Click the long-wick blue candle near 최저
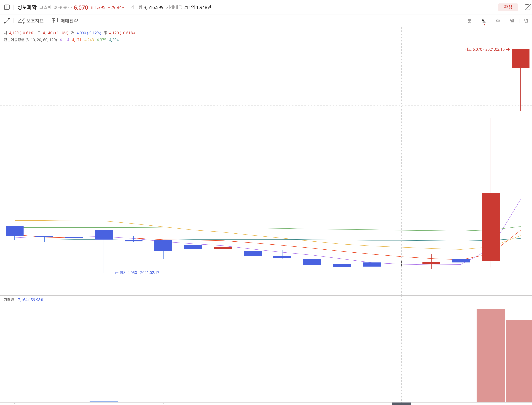 [x=104, y=235]
